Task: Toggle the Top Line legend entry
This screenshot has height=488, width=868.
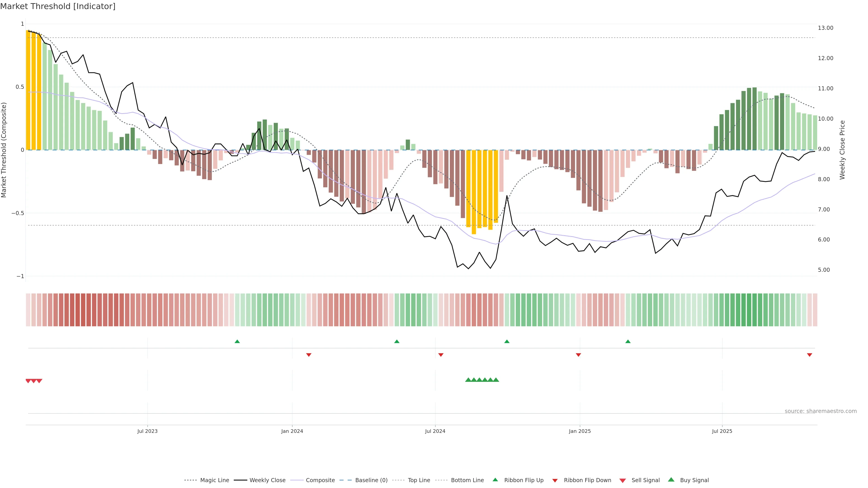Action: coord(419,480)
